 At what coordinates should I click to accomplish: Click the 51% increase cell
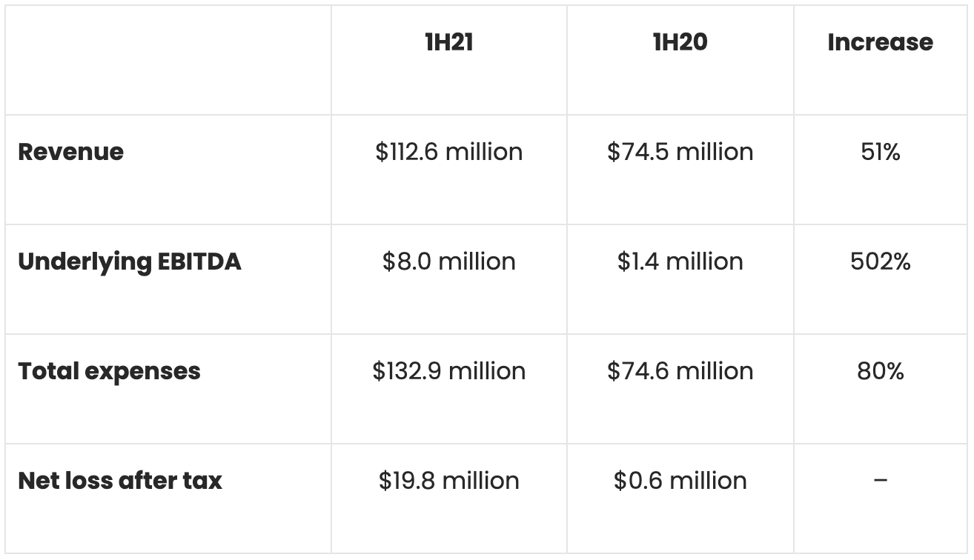click(x=880, y=152)
